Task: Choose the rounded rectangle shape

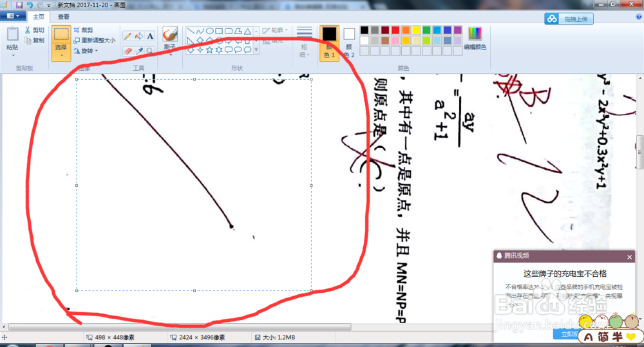Action: tap(229, 31)
